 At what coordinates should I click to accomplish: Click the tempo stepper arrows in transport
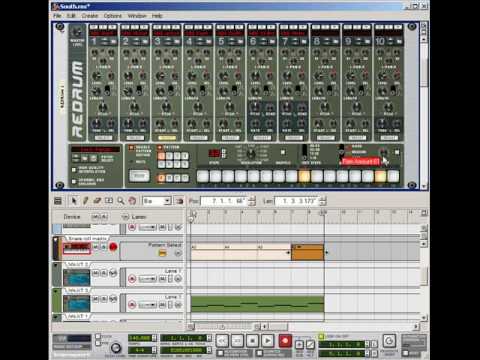(x=154, y=338)
